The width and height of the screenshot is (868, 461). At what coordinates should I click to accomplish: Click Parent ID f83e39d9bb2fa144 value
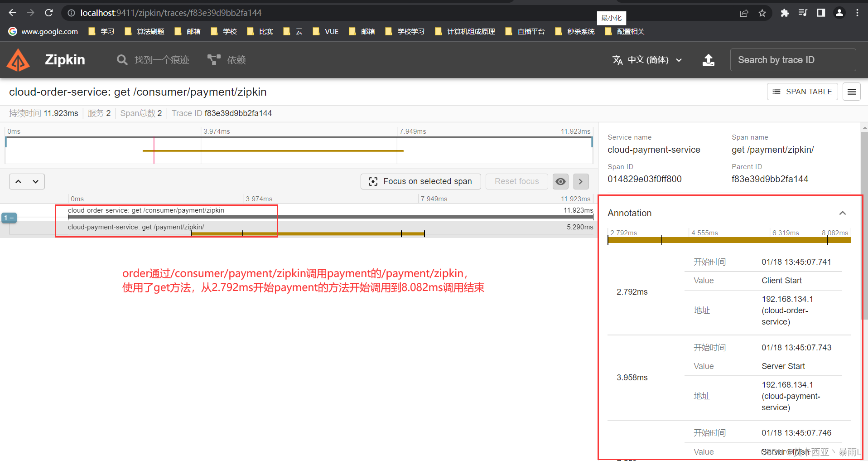pyautogui.click(x=770, y=179)
